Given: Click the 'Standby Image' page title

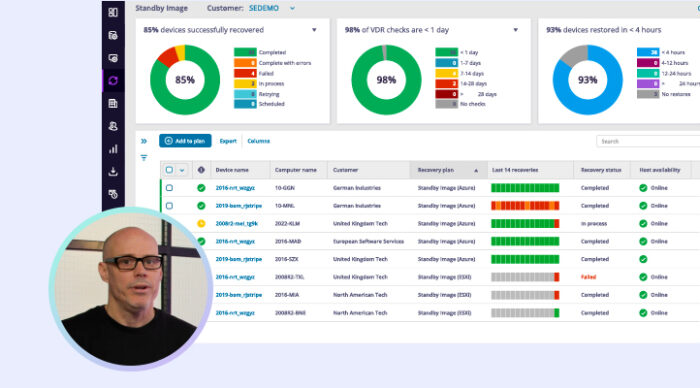Looking at the screenshot, I should (162, 8).
